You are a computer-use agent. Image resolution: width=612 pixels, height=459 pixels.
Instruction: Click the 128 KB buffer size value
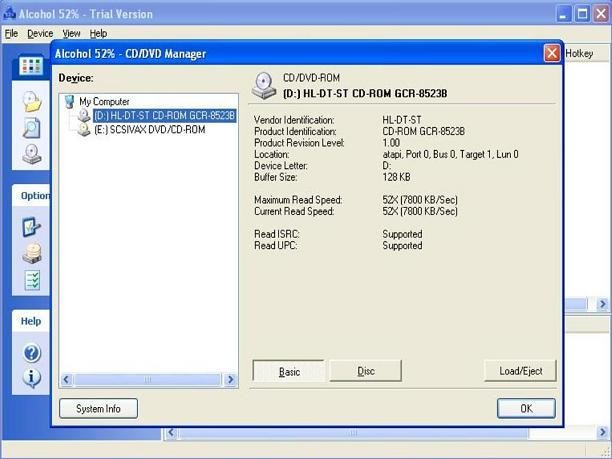coord(396,177)
